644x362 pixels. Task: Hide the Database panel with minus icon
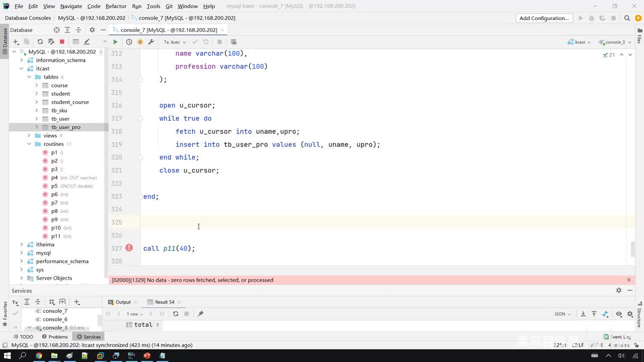point(103,30)
